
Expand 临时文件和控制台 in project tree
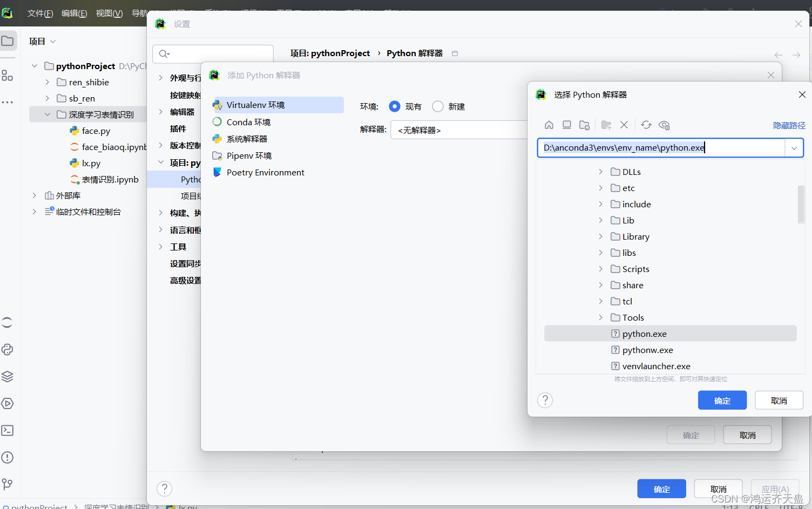[34, 212]
